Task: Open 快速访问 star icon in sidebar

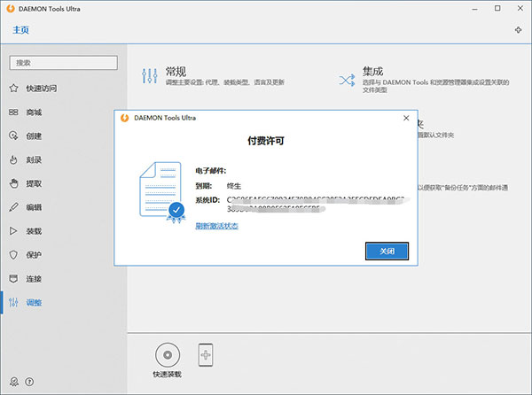Action: (x=13, y=88)
